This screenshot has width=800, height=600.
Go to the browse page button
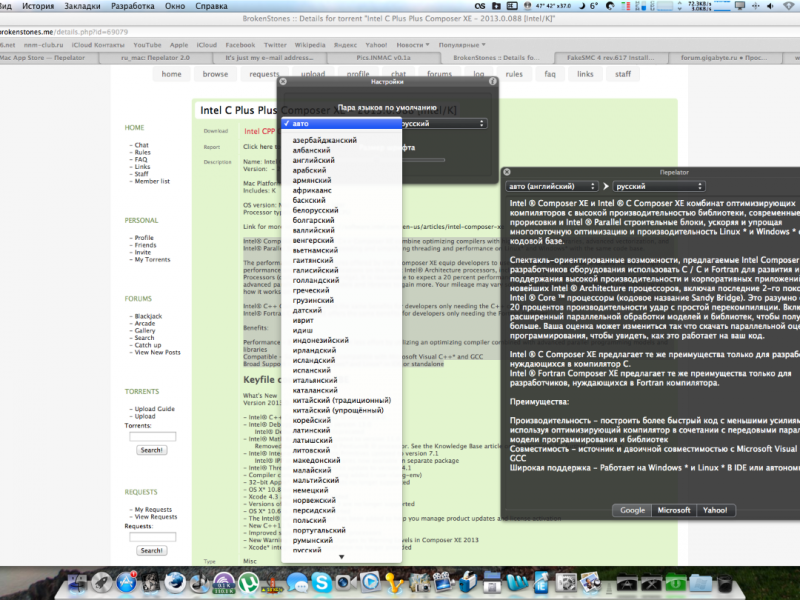215,74
